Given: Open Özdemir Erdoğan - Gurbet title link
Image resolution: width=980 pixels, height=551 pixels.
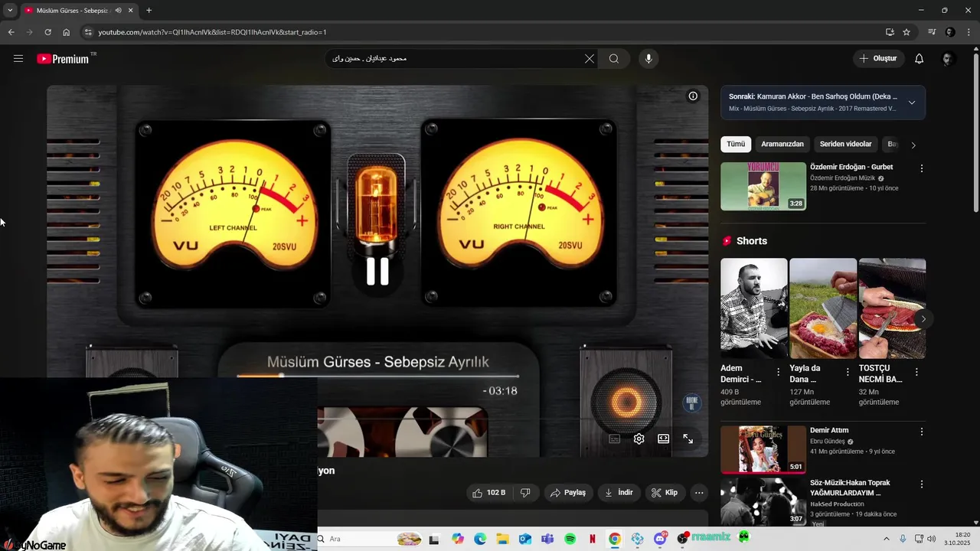Looking at the screenshot, I should click(851, 167).
